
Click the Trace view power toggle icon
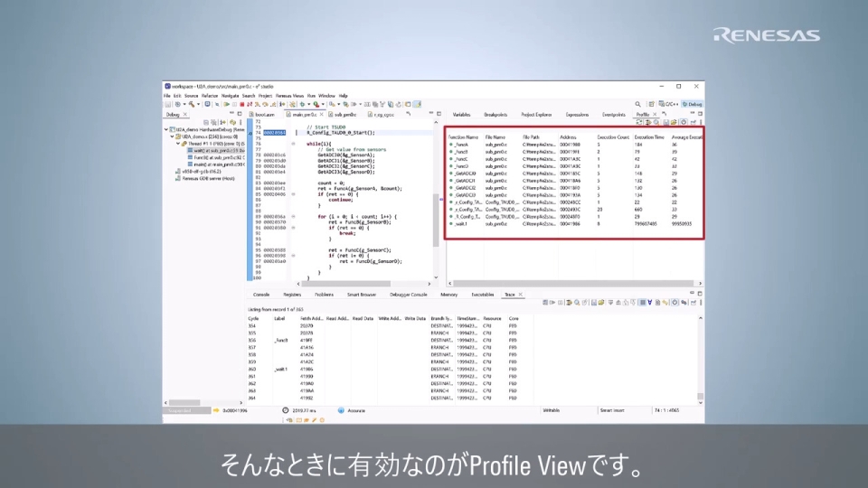[675, 303]
